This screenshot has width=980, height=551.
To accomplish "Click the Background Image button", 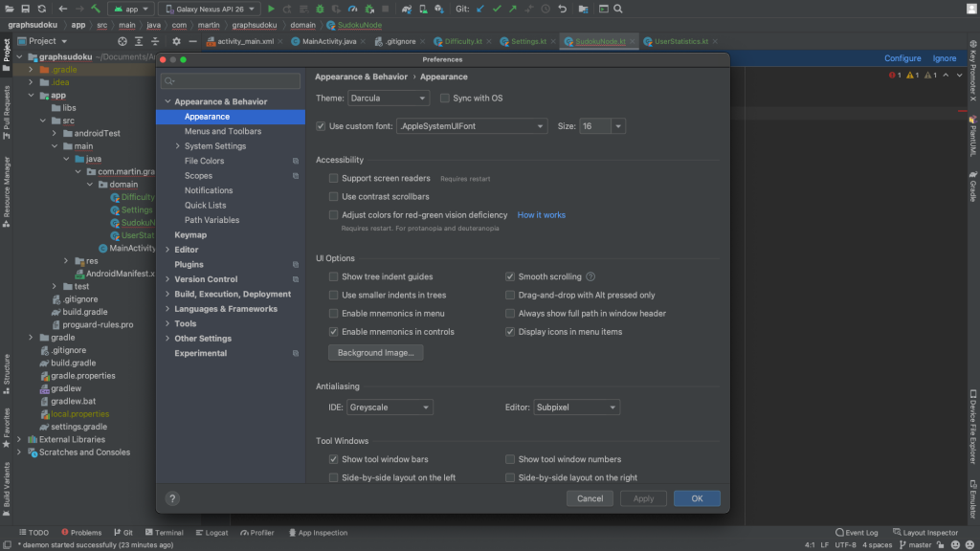I will click(x=375, y=353).
